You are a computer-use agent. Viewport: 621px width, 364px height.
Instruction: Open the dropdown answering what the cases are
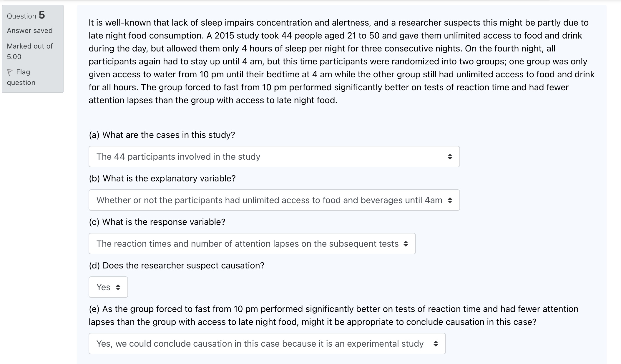274,156
